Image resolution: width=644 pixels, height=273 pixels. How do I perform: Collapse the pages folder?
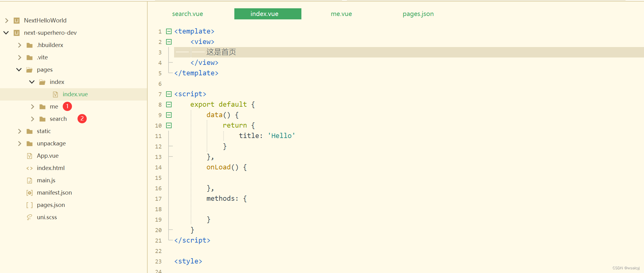pos(19,70)
